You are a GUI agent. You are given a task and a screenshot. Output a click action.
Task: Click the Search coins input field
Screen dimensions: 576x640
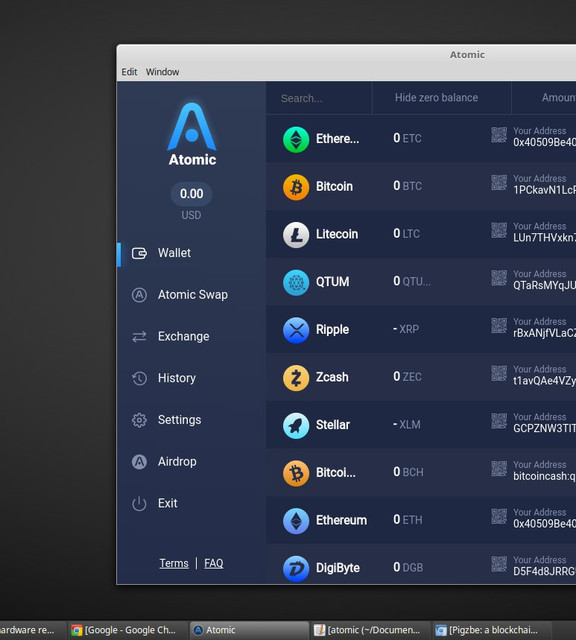[319, 98]
